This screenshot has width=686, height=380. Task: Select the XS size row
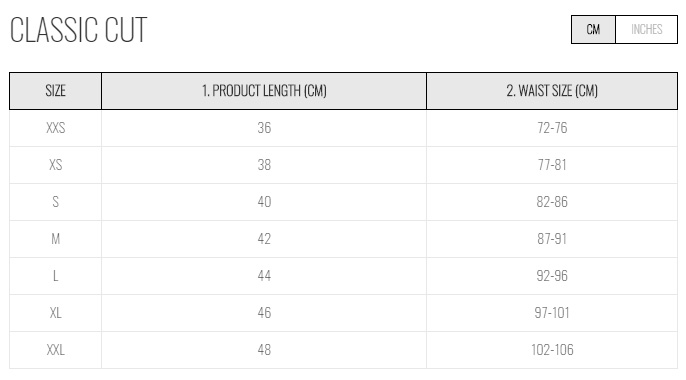click(343, 165)
